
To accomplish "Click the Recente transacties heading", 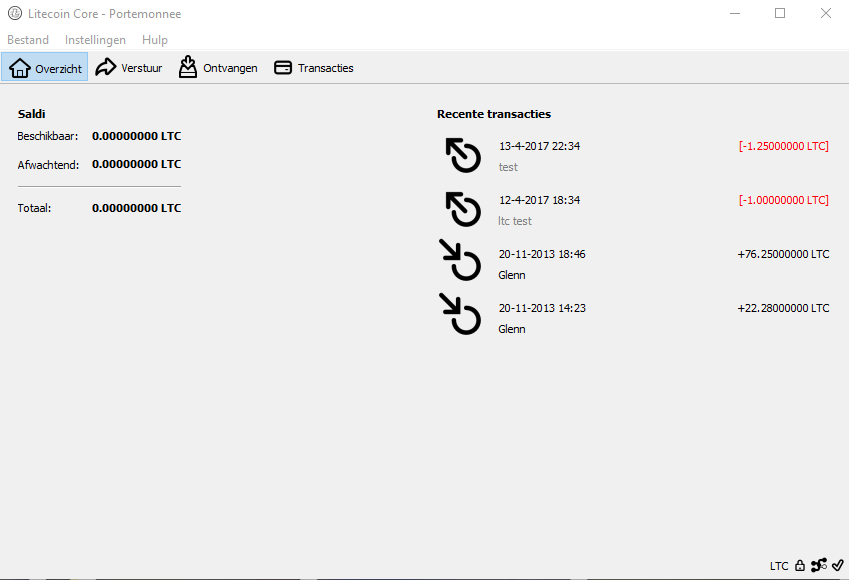I will (494, 114).
